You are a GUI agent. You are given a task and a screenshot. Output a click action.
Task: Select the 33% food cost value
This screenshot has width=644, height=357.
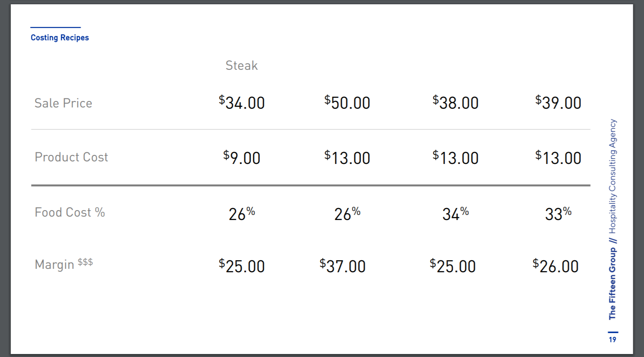tap(558, 214)
